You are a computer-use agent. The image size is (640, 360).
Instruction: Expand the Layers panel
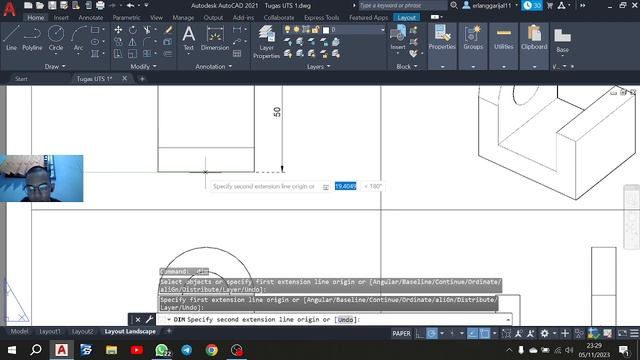[318, 67]
